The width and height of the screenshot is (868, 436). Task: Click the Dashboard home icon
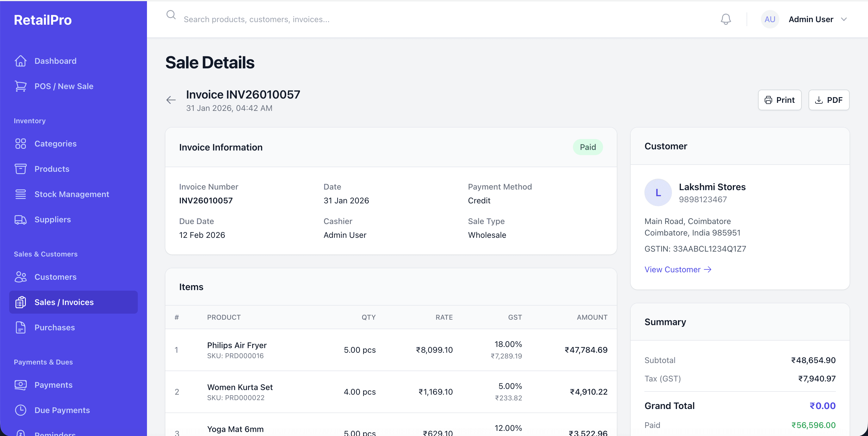click(x=21, y=61)
